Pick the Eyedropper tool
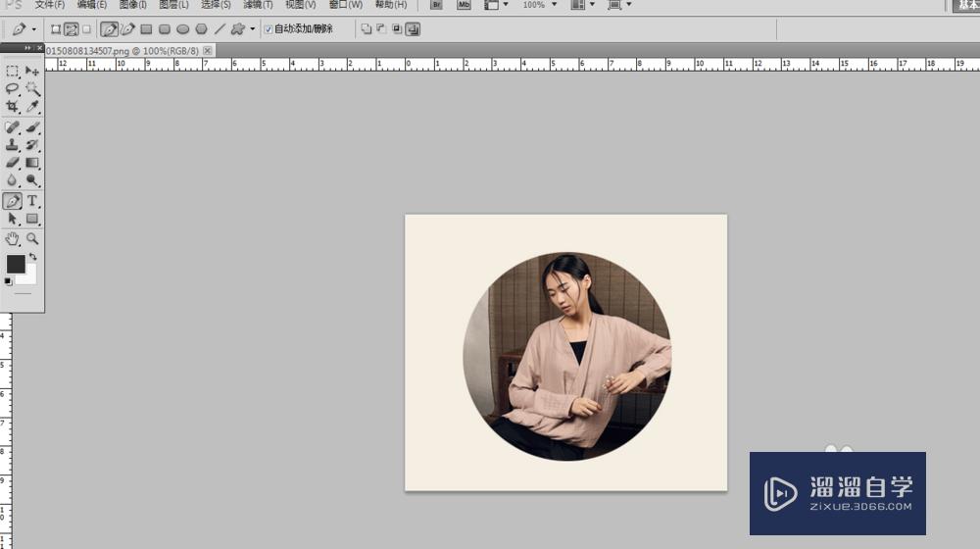This screenshot has width=980, height=549. [x=32, y=106]
